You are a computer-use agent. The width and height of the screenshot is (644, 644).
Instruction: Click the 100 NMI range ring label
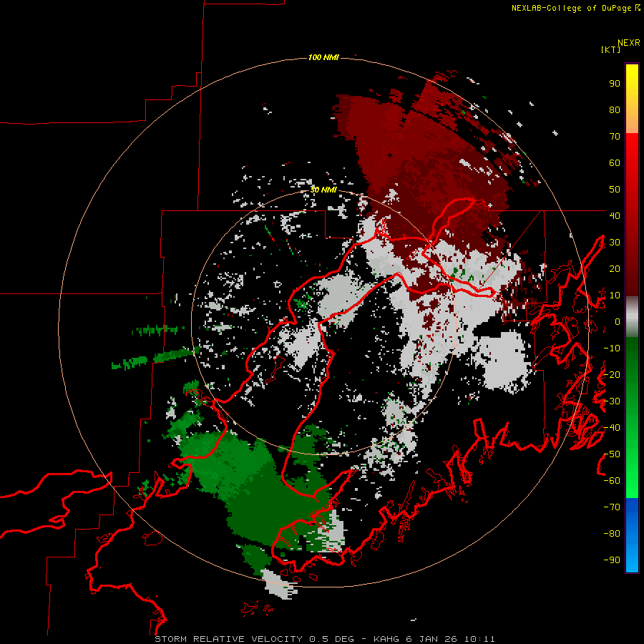(323, 57)
